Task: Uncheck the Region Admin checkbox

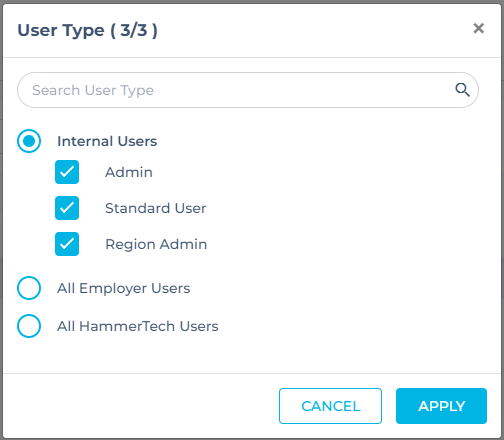Action: click(x=67, y=244)
